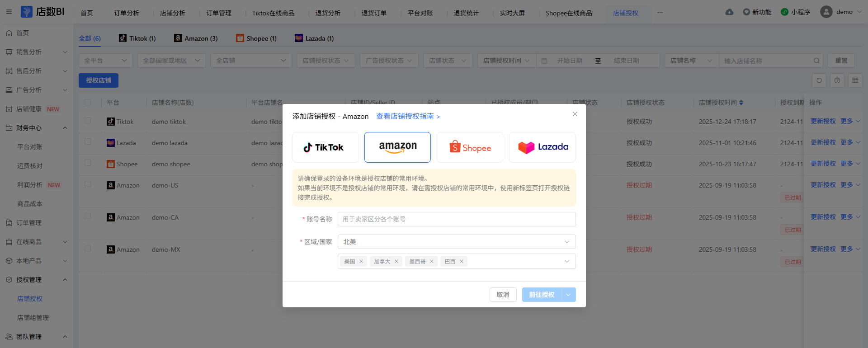Open the 平台对账 top navigation tab
This screenshot has width=868, height=348.
coord(420,13)
